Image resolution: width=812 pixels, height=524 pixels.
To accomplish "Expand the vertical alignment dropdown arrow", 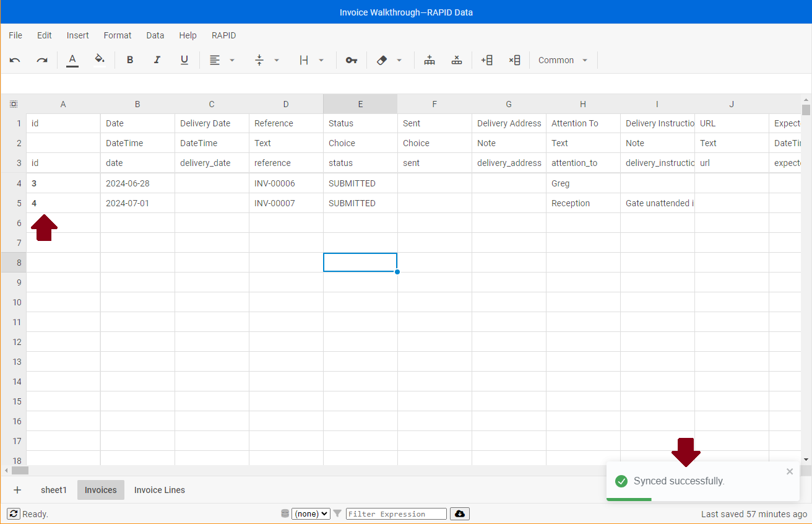I will [x=277, y=60].
